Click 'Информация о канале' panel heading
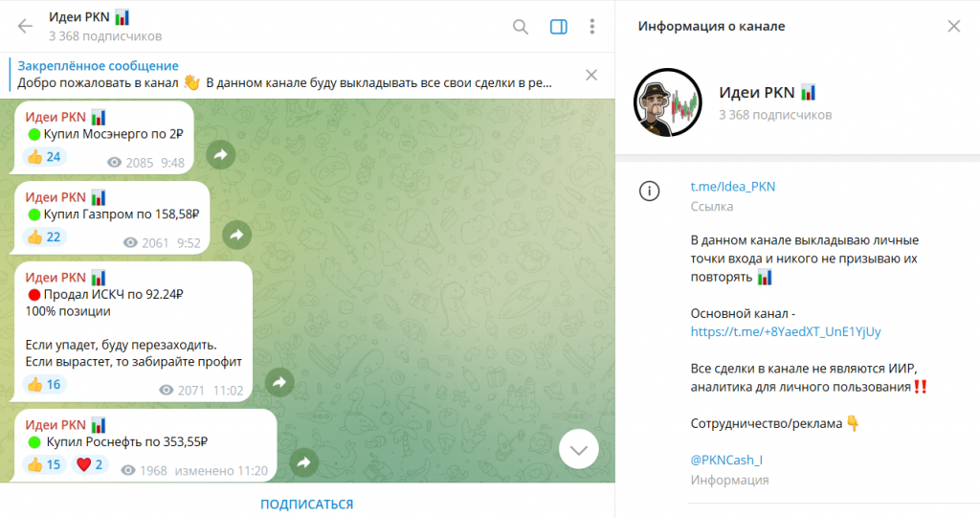The height and width of the screenshot is (518, 980). tap(711, 26)
